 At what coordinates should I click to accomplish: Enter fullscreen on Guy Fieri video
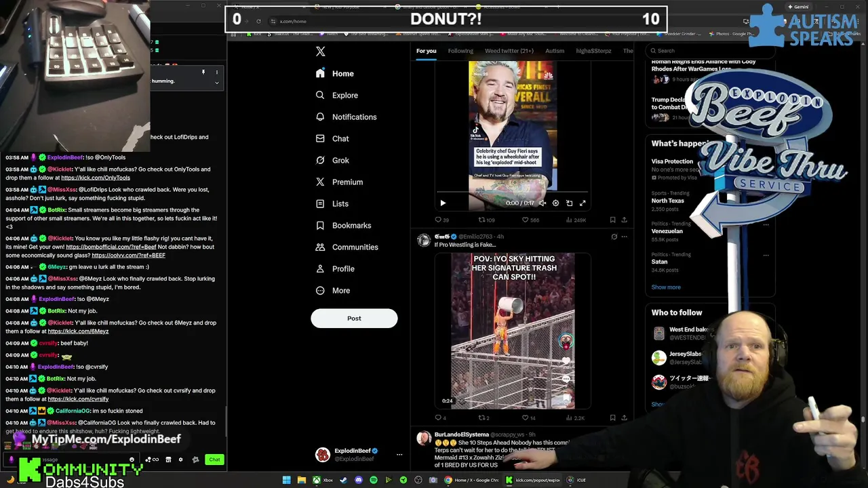[583, 203]
